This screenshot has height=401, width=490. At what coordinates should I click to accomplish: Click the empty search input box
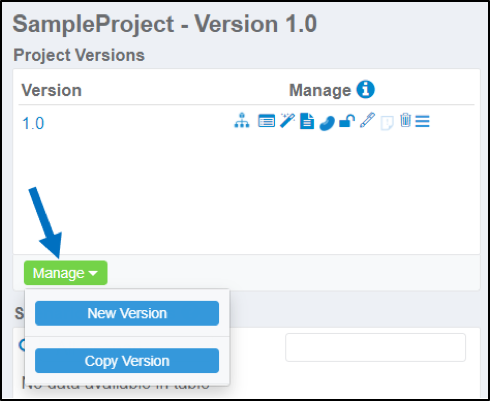[x=375, y=347]
